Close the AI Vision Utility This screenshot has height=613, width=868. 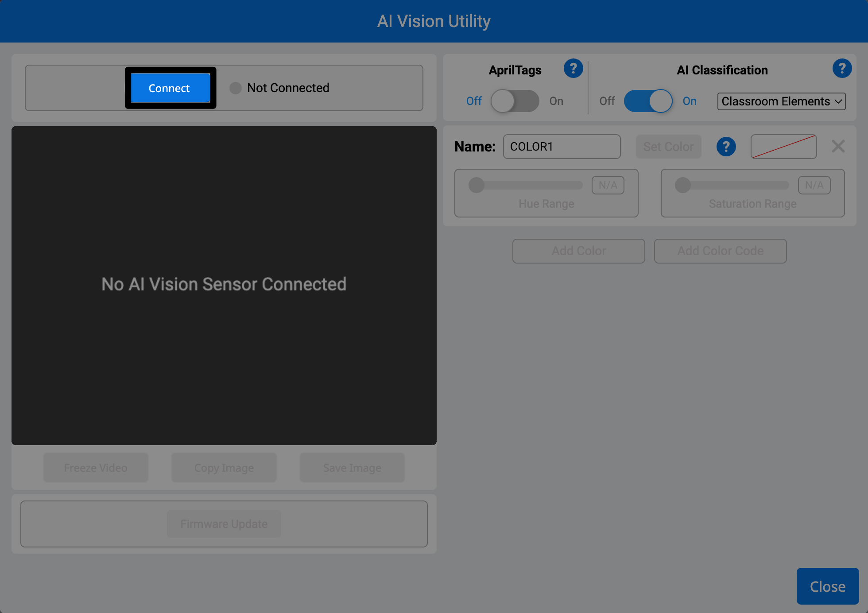pyautogui.click(x=827, y=586)
